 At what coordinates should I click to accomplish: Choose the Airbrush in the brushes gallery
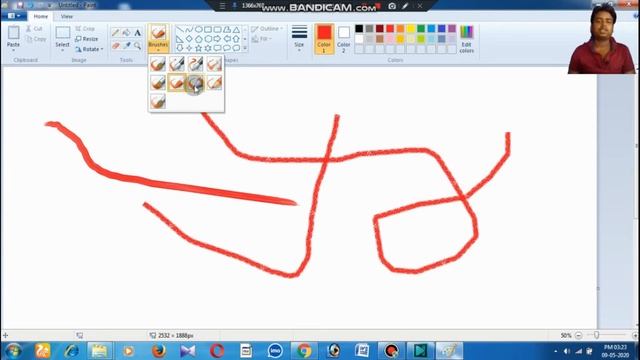coord(214,64)
